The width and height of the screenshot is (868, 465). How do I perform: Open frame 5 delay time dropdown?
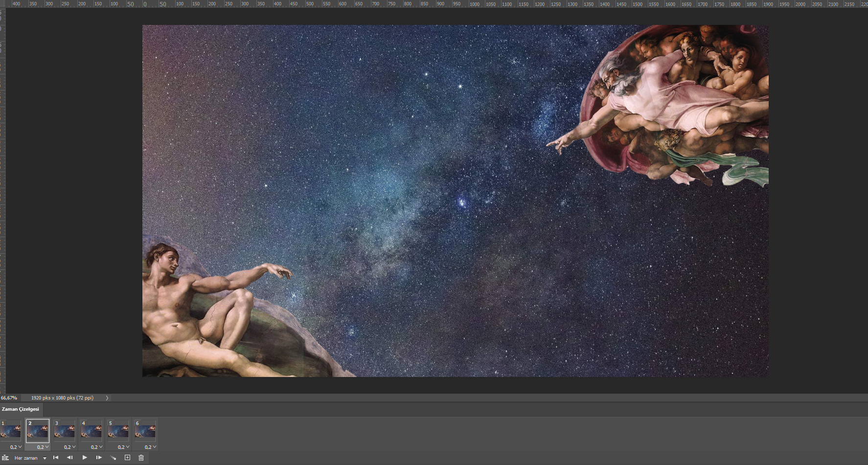123,447
